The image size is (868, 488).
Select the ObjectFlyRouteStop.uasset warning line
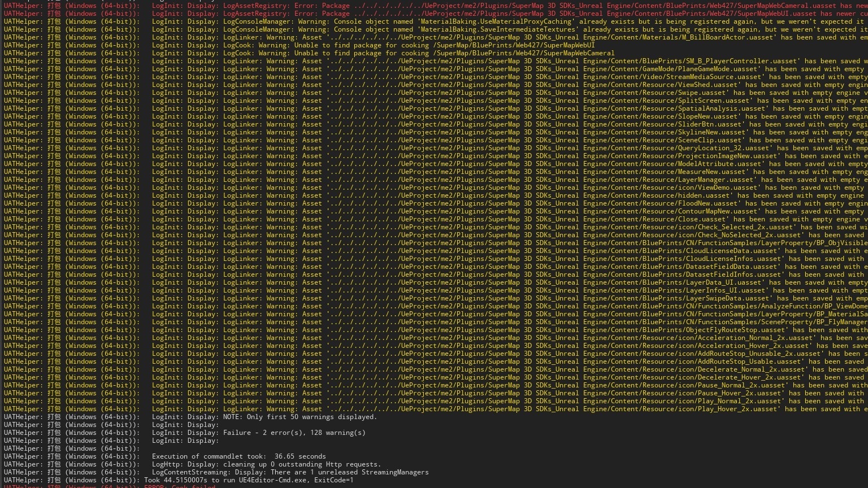pos(436,330)
